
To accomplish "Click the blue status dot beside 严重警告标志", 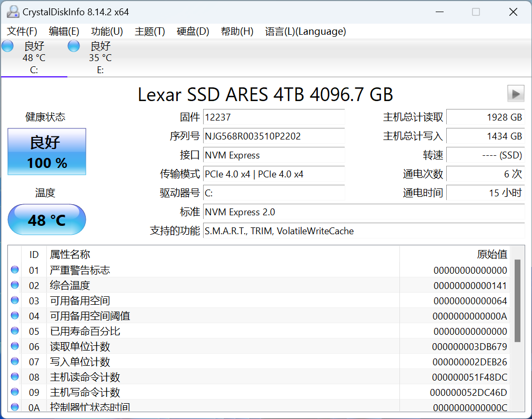I will [x=15, y=270].
